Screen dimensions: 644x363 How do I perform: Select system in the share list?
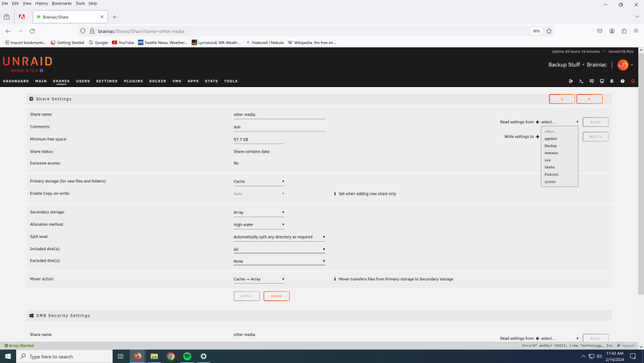click(560, 181)
